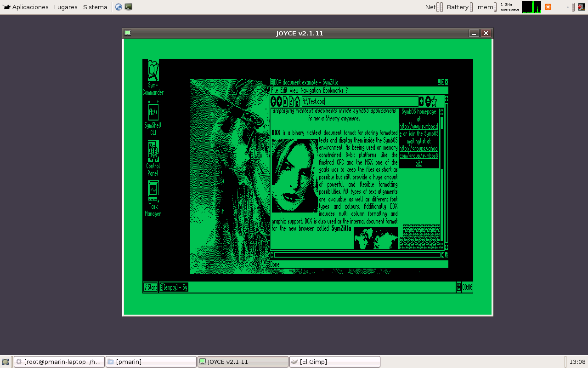Click the bookmark star icon
The image size is (588, 368).
434,102
